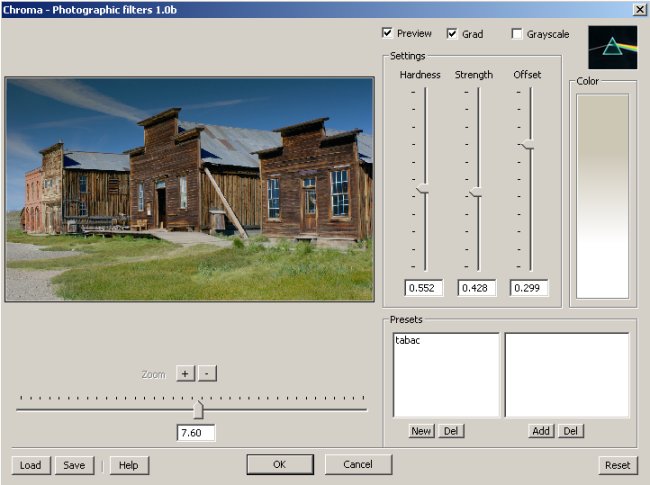This screenshot has width=650, height=485.
Task: Toggle the Preview checkbox
Action: pyautogui.click(x=387, y=33)
